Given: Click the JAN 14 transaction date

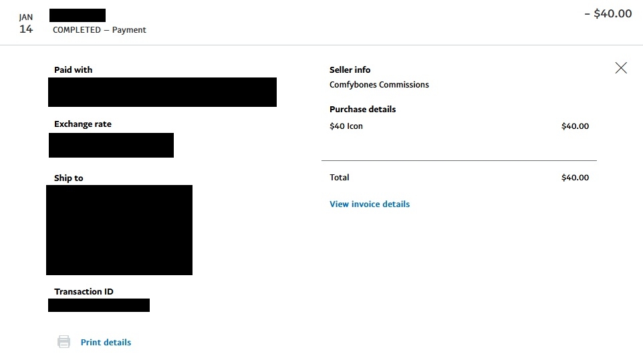Looking at the screenshot, I should (26, 23).
